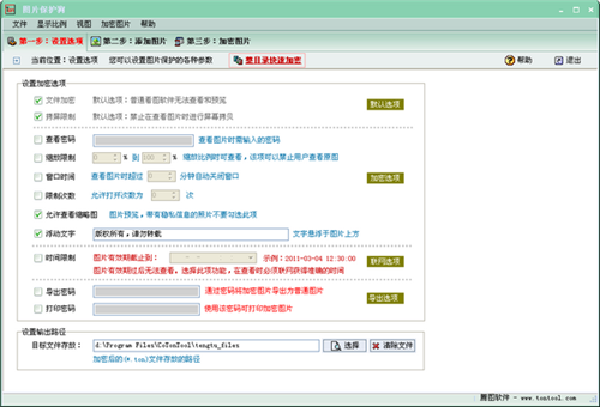Click the olive 默认选项 default options label
The width and height of the screenshot is (600, 407).
point(385,104)
